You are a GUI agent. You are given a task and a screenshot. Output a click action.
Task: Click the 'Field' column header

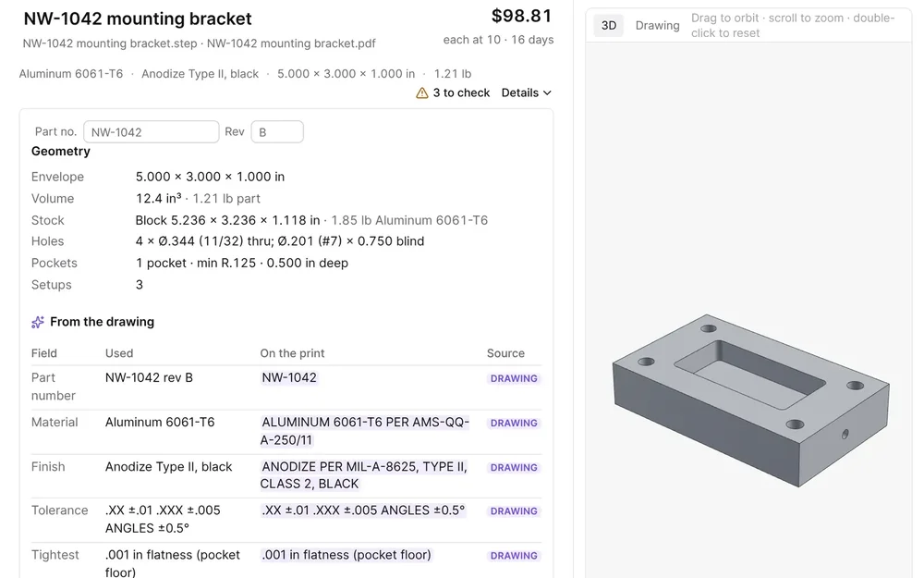[x=44, y=353]
